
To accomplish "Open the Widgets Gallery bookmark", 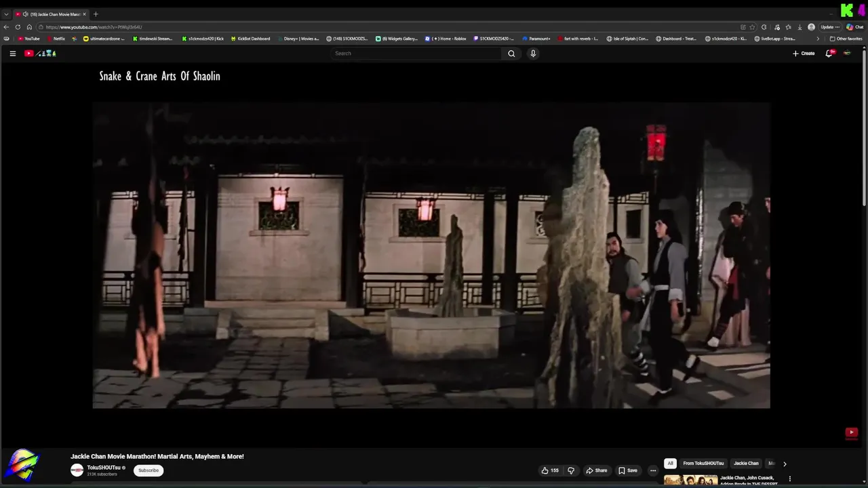I will click(397, 39).
